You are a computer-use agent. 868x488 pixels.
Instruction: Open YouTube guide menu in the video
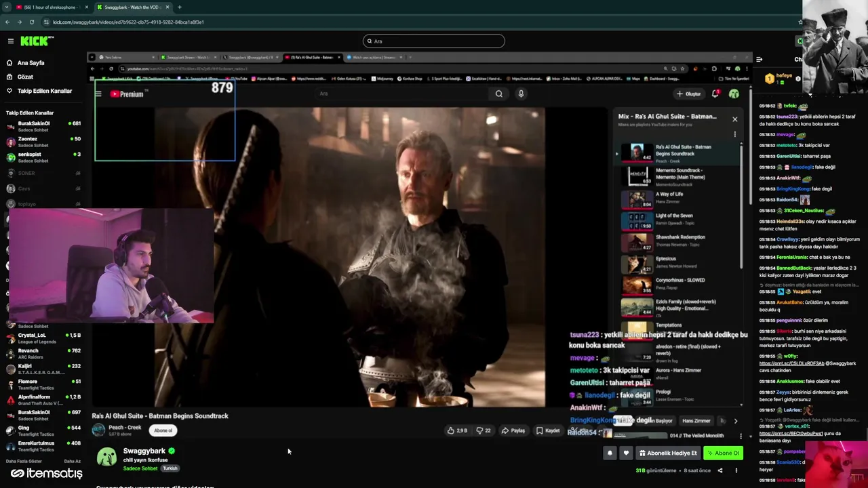98,94
